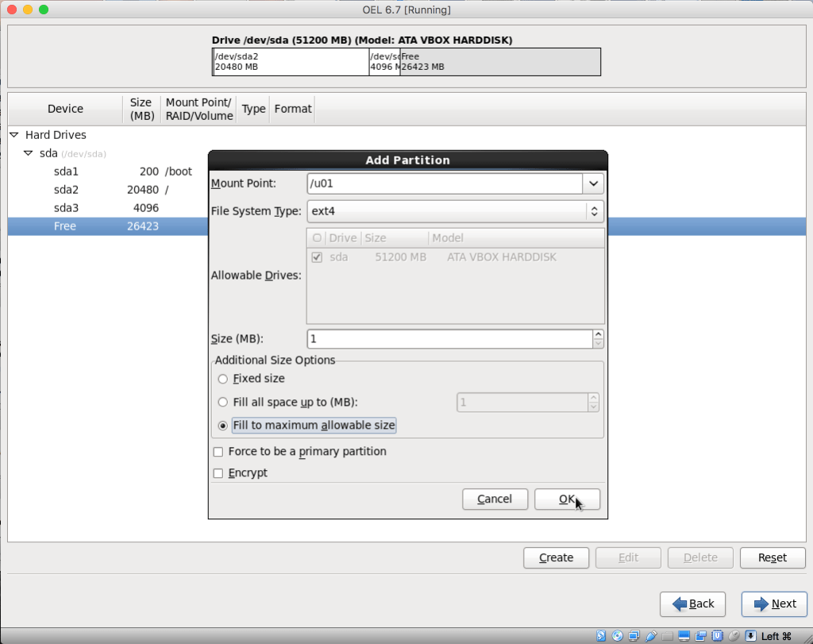813x644 pixels.
Task: Select the sda1 partition row
Action: tap(108, 172)
